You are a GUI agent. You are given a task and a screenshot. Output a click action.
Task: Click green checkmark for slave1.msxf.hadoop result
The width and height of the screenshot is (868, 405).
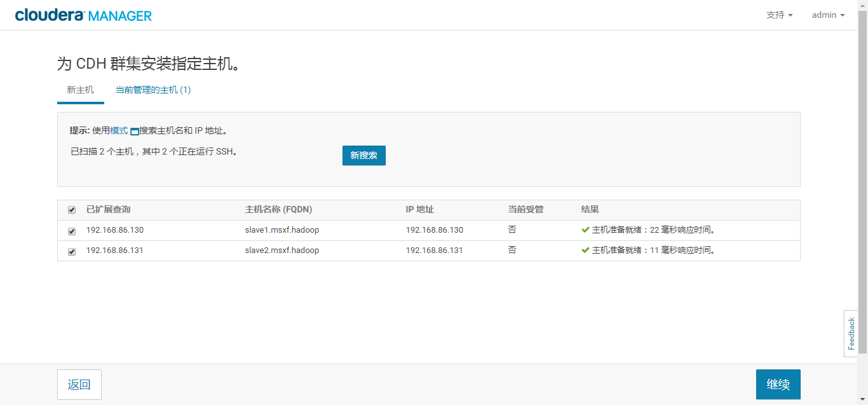click(x=585, y=230)
